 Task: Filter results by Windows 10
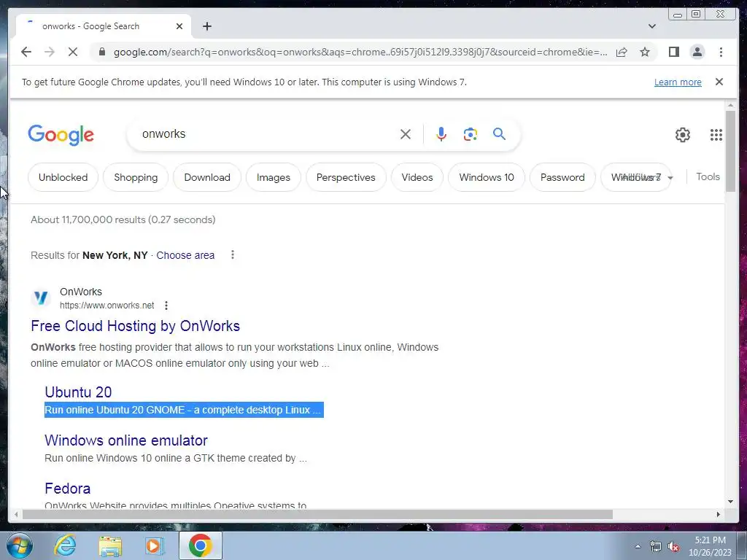pyautogui.click(x=487, y=177)
